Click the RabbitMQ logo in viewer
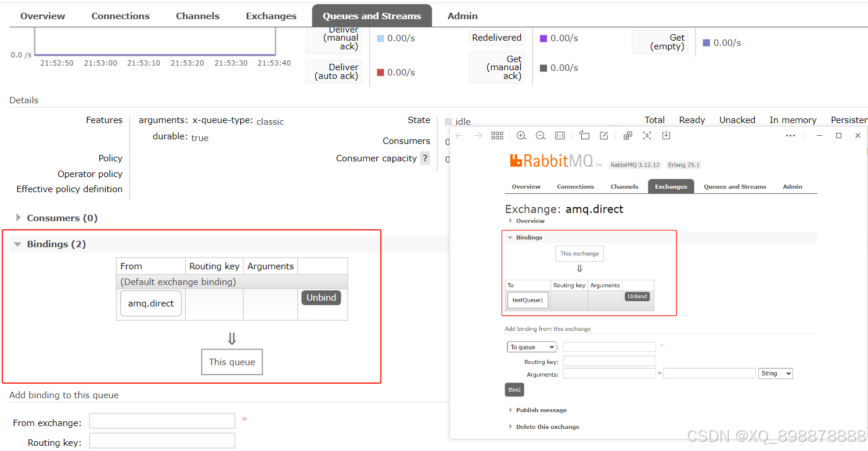Image resolution: width=868 pixels, height=451 pixels. click(x=556, y=161)
